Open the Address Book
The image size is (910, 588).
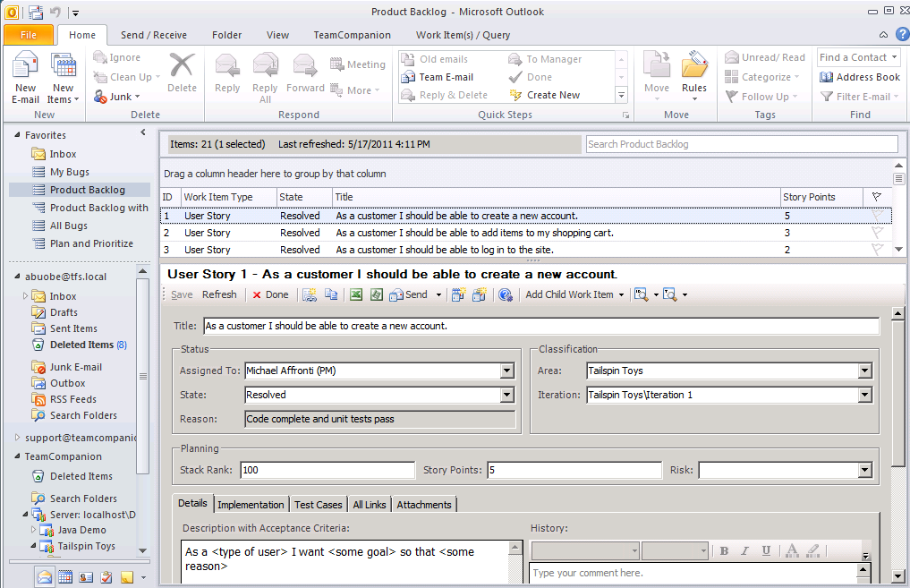tap(860, 77)
